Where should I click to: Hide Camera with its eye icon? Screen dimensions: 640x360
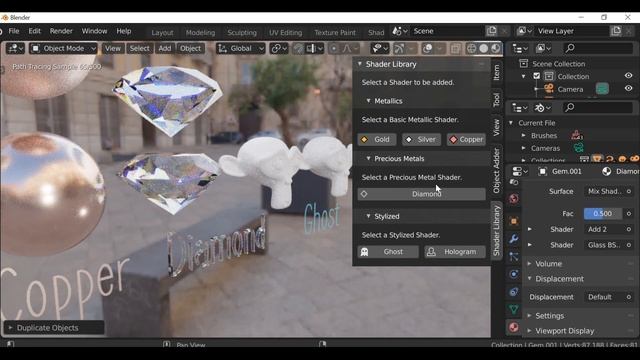[x=629, y=89]
